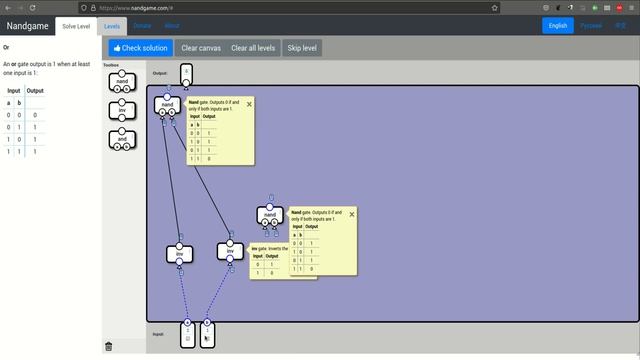Bookmark this page with the star
This screenshot has height=360, width=640.
[x=494, y=8]
